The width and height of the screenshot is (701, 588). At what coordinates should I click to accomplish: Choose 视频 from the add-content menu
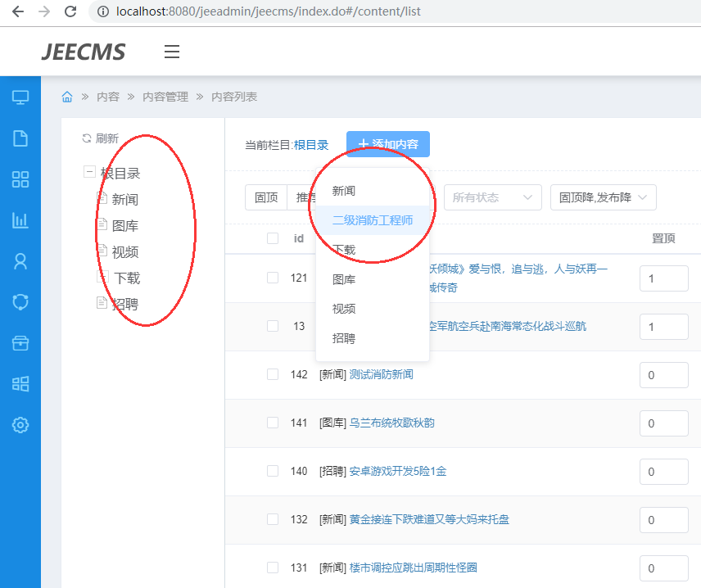pos(373,309)
